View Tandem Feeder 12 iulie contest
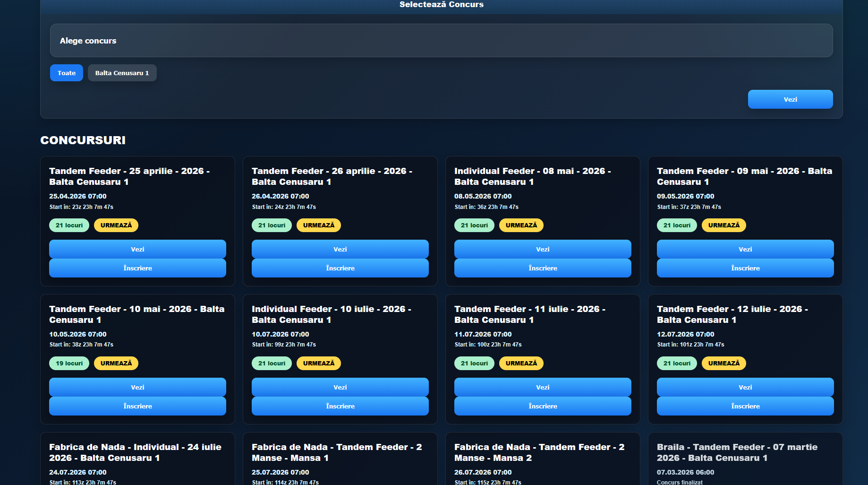868x485 pixels. click(x=745, y=387)
